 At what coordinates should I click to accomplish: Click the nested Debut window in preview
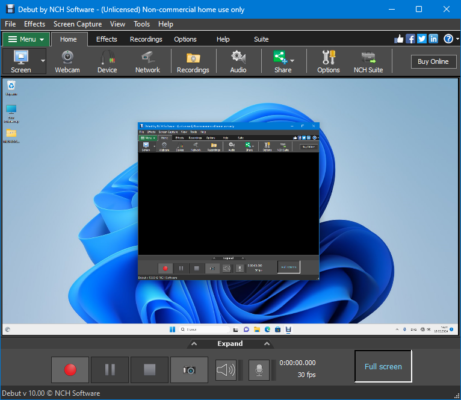(229, 201)
